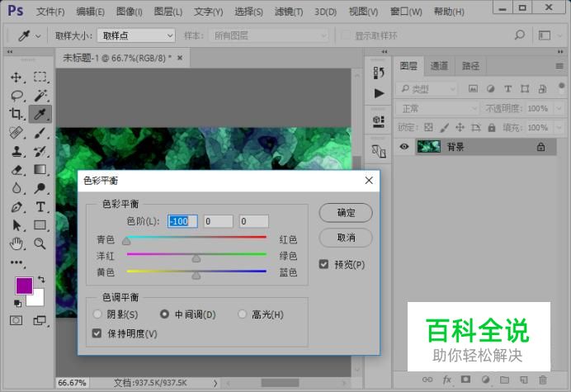Select the Rectangular Marquee tool
The width and height of the screenshot is (571, 392).
coord(40,78)
